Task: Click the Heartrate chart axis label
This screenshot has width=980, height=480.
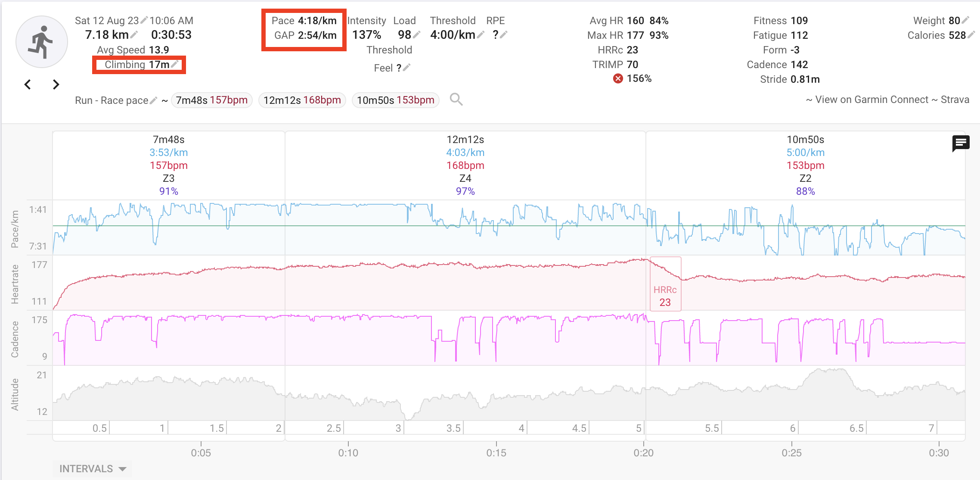Action: click(15, 284)
